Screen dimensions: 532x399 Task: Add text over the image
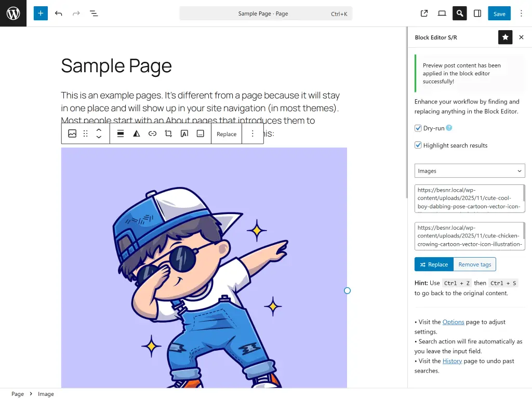[184, 134]
